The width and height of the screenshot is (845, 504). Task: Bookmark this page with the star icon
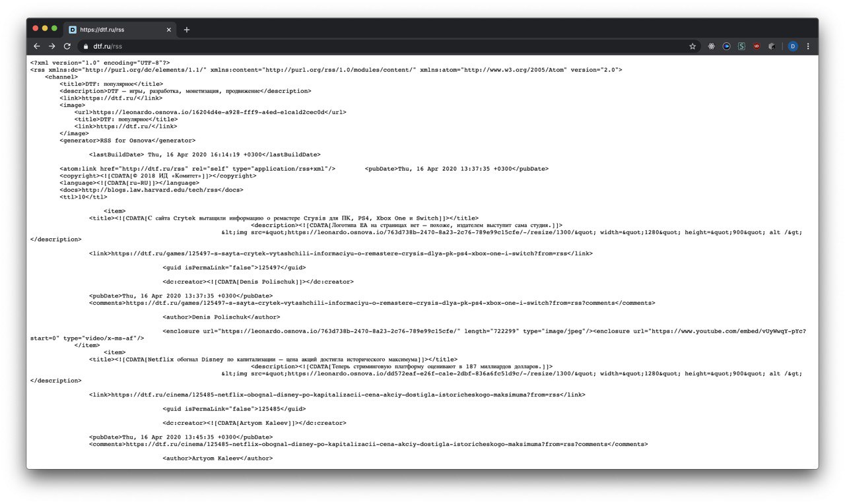(693, 46)
